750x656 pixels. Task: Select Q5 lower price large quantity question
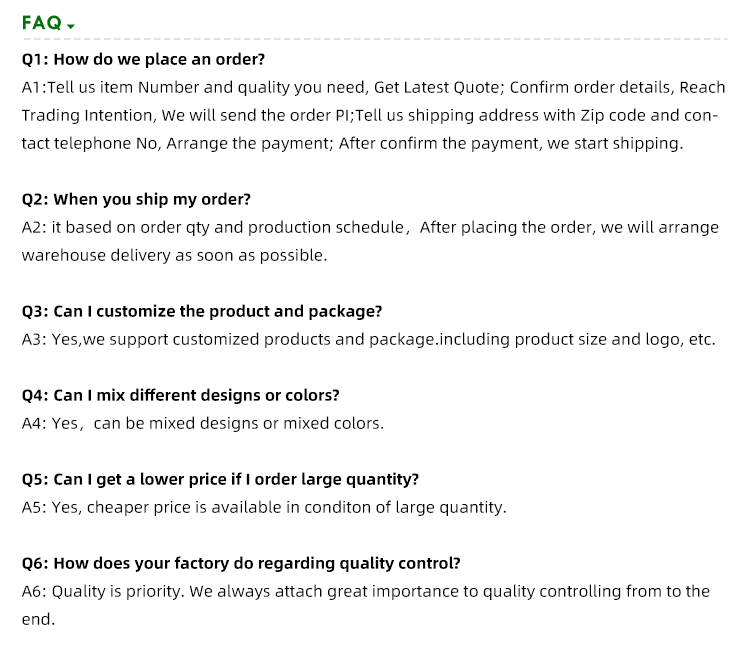[x=220, y=479]
